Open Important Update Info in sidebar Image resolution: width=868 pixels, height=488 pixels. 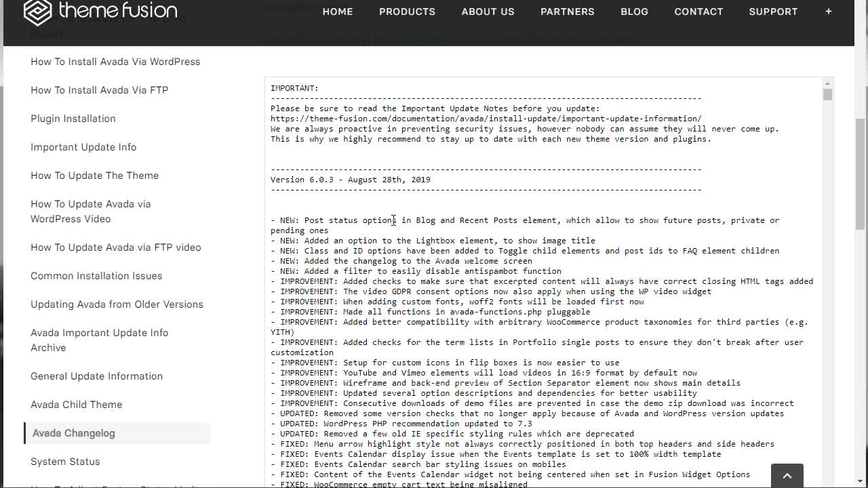point(83,147)
